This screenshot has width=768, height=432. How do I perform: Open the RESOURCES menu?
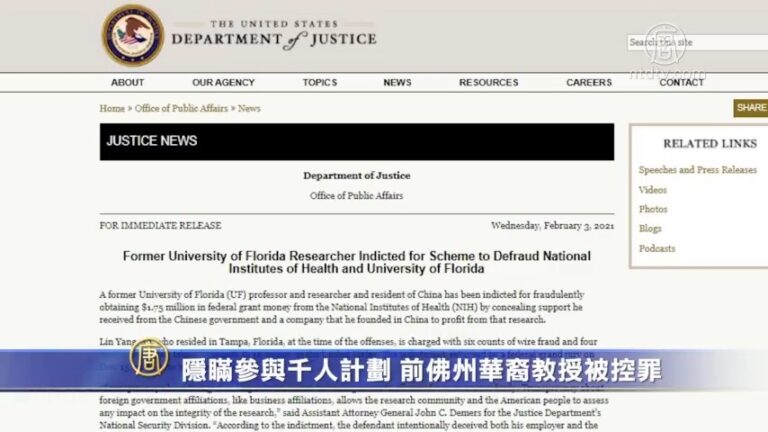click(x=488, y=82)
